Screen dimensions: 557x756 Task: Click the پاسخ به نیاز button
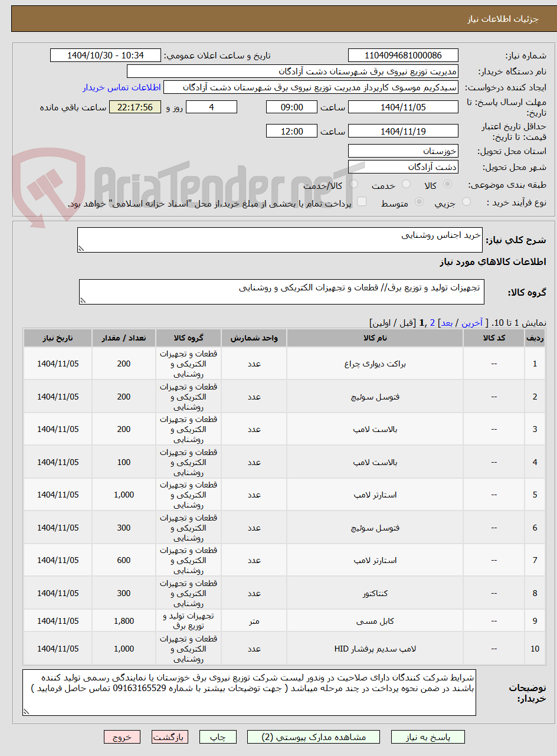click(428, 737)
